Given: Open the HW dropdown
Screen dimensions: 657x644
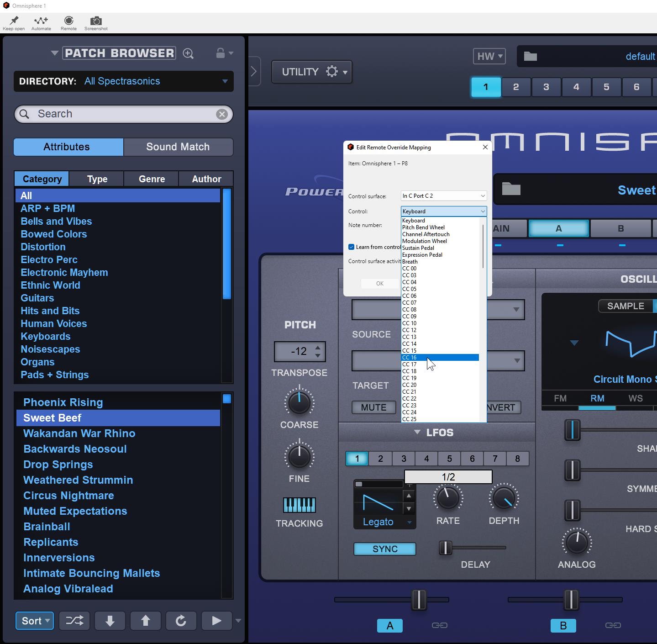Looking at the screenshot, I should [x=489, y=56].
